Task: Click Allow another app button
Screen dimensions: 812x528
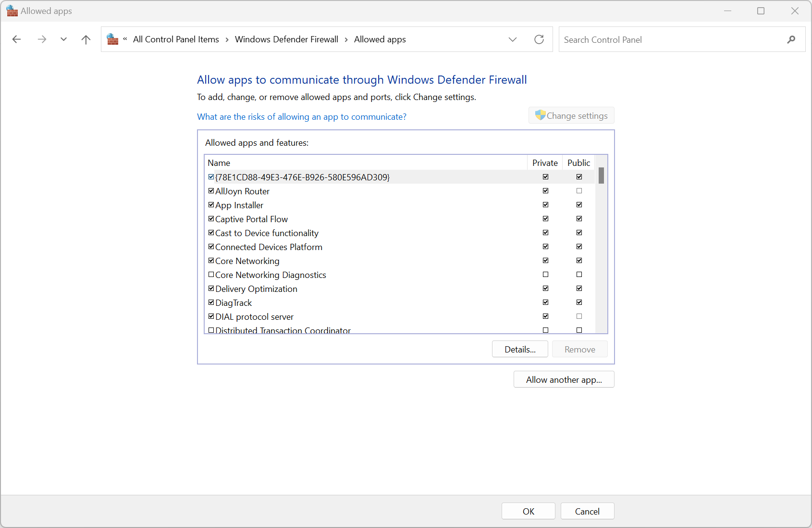Action: click(564, 379)
